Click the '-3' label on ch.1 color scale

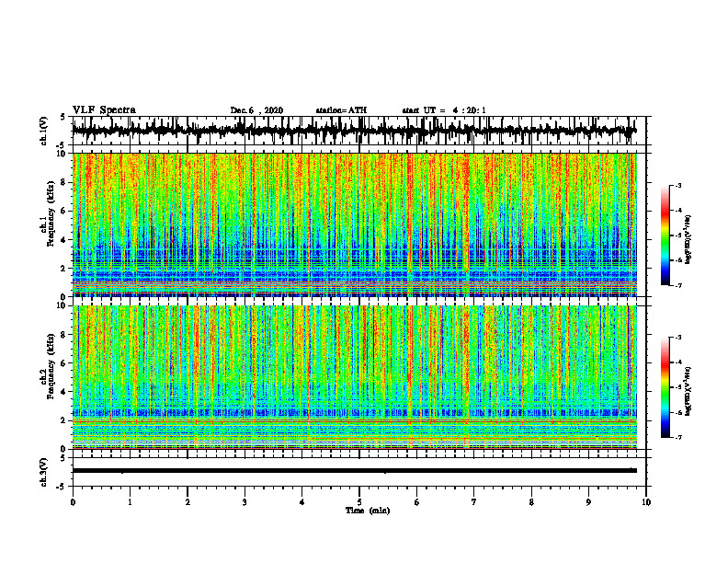[678, 186]
